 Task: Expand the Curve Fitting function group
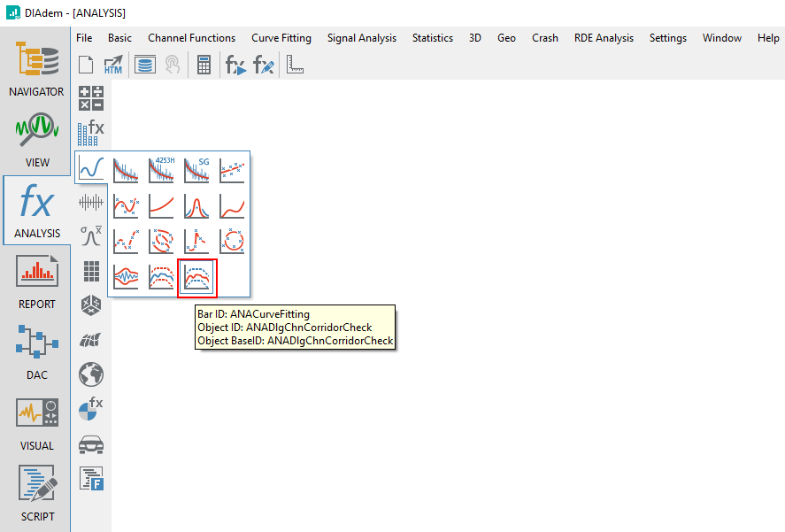91,167
